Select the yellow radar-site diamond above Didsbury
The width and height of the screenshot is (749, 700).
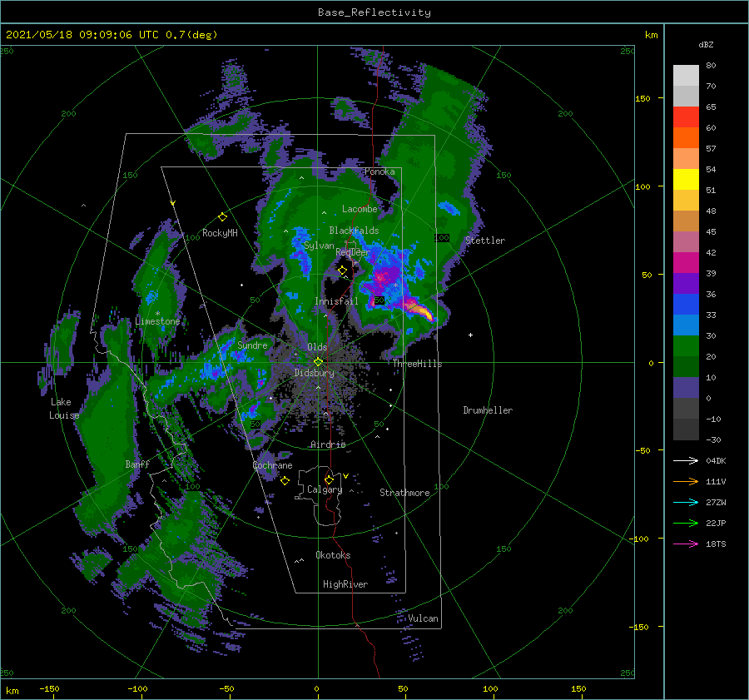(318, 362)
